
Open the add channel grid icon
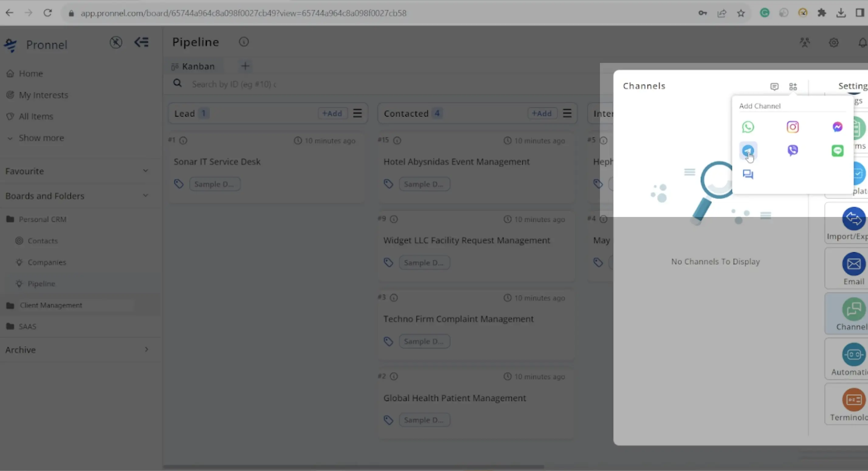click(x=793, y=87)
